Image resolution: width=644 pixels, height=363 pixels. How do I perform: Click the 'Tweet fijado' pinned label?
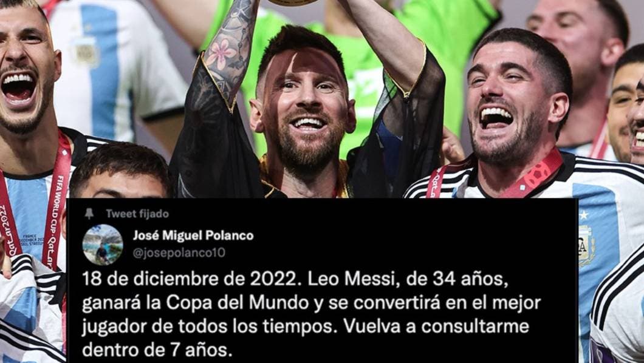click(x=137, y=214)
